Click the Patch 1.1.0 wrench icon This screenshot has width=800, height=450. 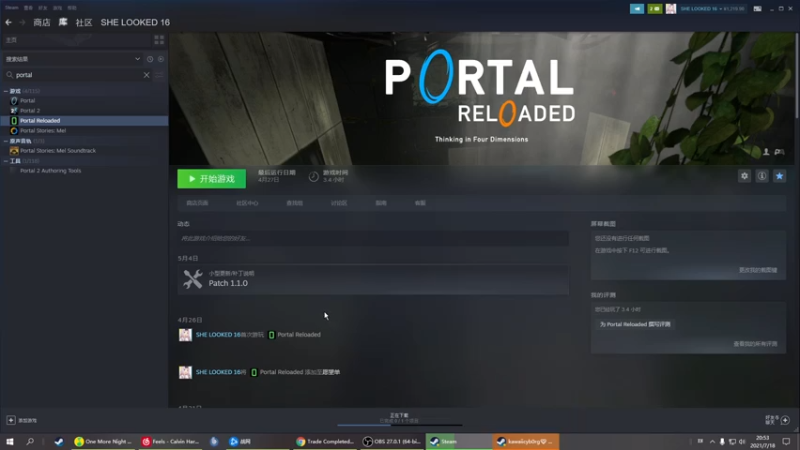[193, 279]
